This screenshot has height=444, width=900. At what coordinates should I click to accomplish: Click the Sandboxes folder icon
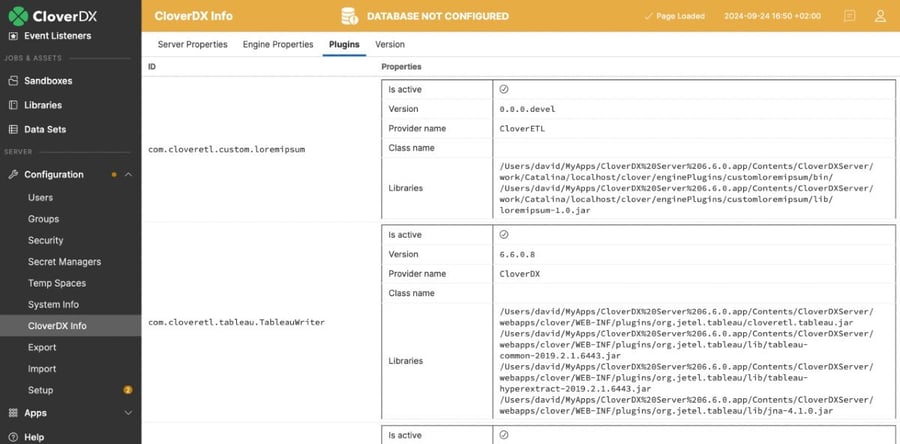click(13, 81)
